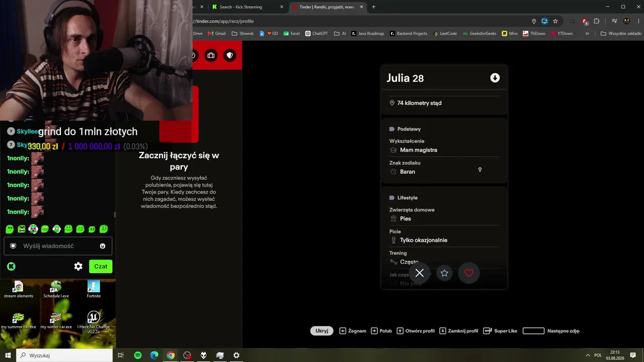Click the Wyślij wiadomość chat input field

[x=58, y=246]
